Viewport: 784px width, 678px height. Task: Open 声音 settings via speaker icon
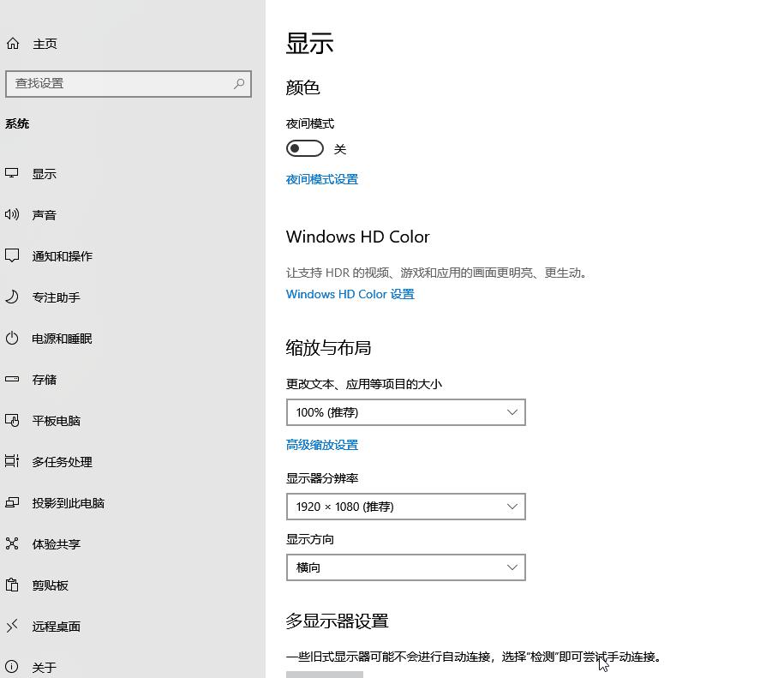12,214
